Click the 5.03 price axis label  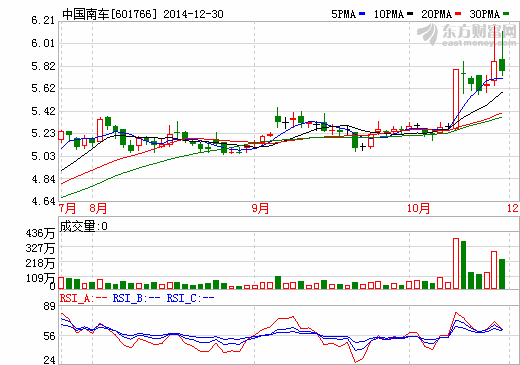[x=43, y=156]
